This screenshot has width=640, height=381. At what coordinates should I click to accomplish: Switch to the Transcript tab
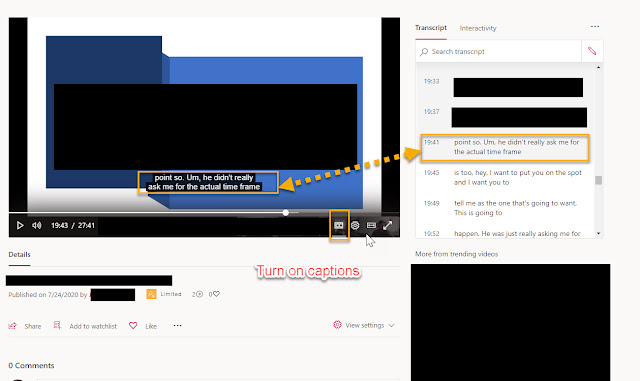pos(431,28)
